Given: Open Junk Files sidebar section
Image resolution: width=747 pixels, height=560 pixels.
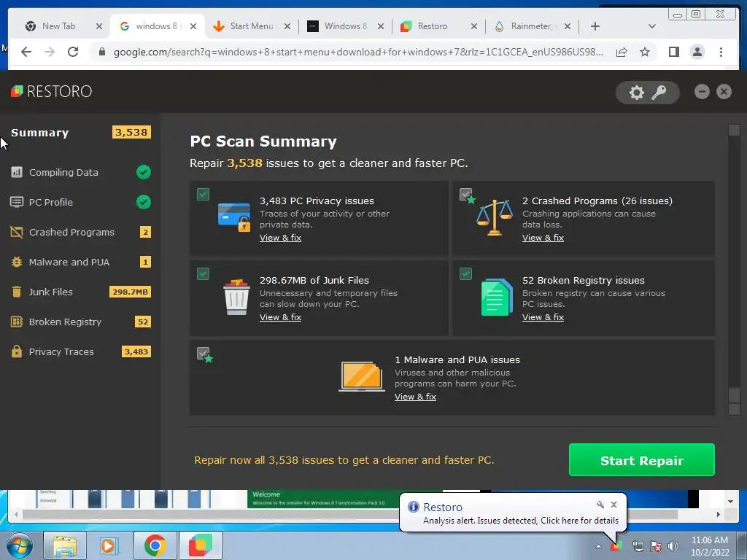Looking at the screenshot, I should 80,292.
